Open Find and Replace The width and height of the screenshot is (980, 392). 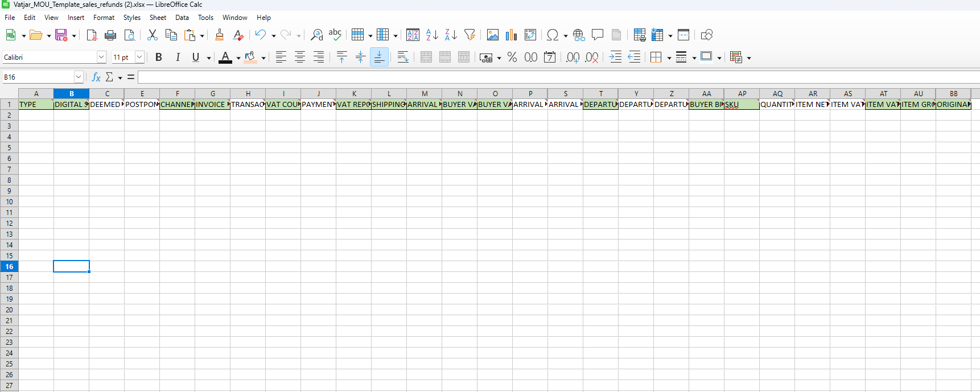317,35
